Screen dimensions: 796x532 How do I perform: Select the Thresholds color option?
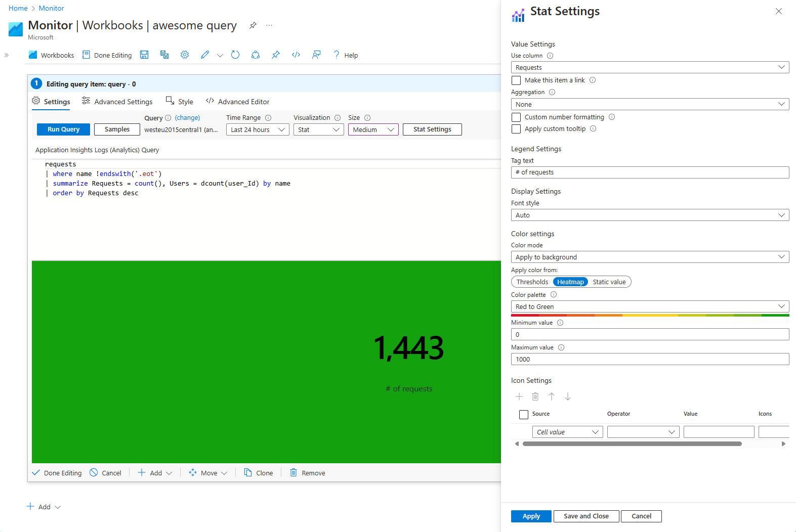(x=532, y=282)
